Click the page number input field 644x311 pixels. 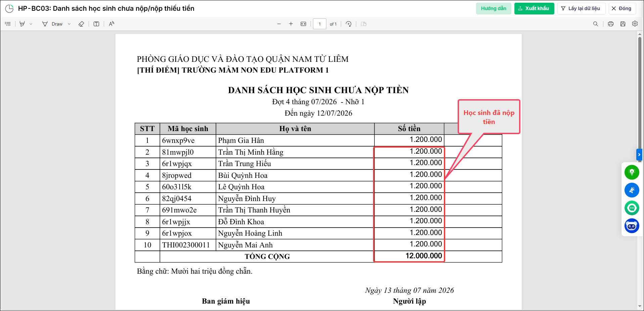tap(320, 24)
